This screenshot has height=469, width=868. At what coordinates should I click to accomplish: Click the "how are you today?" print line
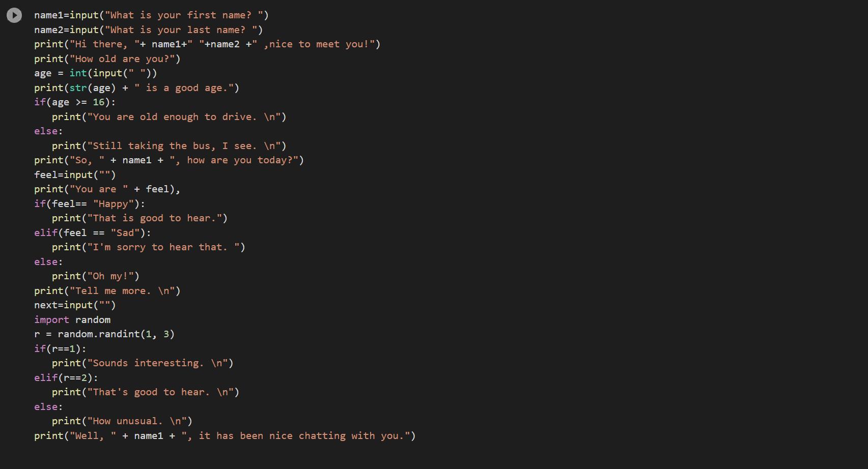pos(169,160)
